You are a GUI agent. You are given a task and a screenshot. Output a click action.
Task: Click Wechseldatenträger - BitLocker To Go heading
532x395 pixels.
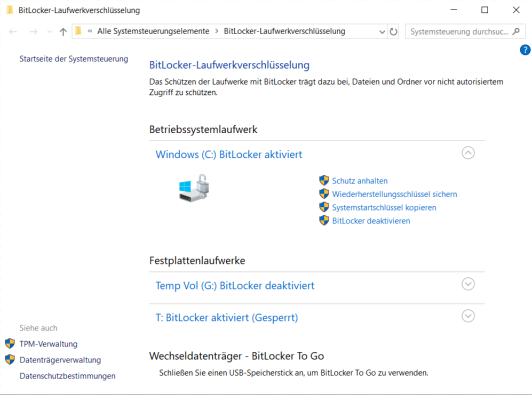click(x=236, y=356)
